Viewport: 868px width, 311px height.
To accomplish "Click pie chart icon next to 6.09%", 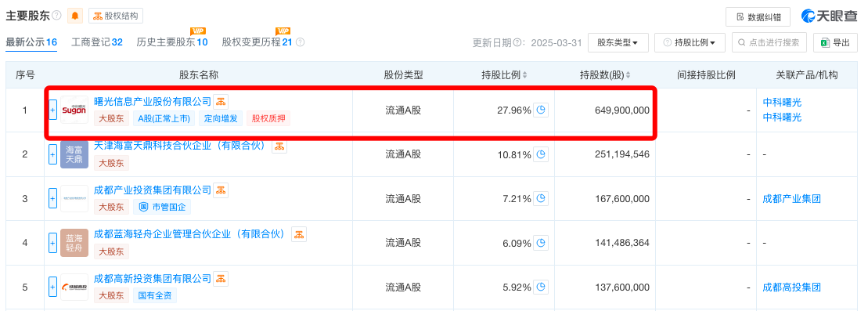I will pyautogui.click(x=541, y=243).
